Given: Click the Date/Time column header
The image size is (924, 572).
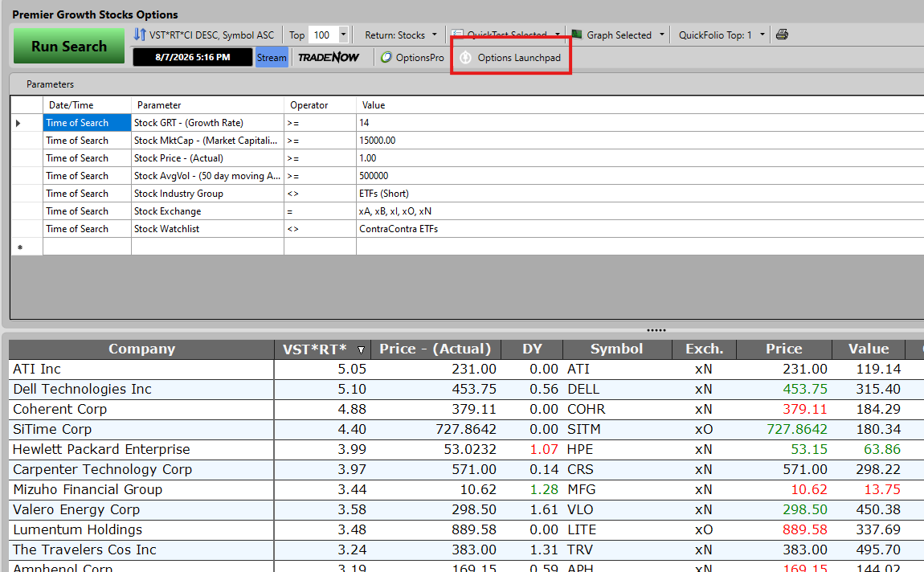Looking at the screenshot, I should 87,105.
